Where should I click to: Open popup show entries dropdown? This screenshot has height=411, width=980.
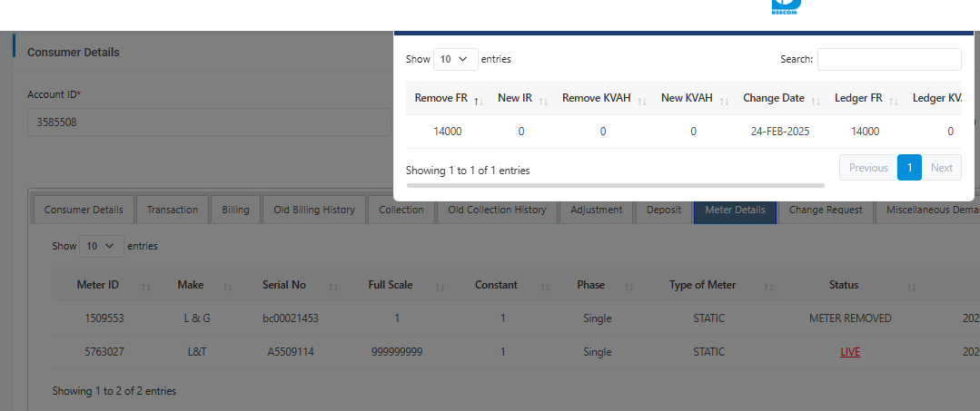(x=456, y=59)
